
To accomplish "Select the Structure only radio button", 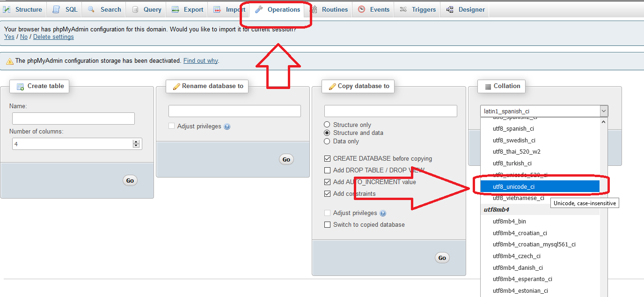I will tap(327, 125).
